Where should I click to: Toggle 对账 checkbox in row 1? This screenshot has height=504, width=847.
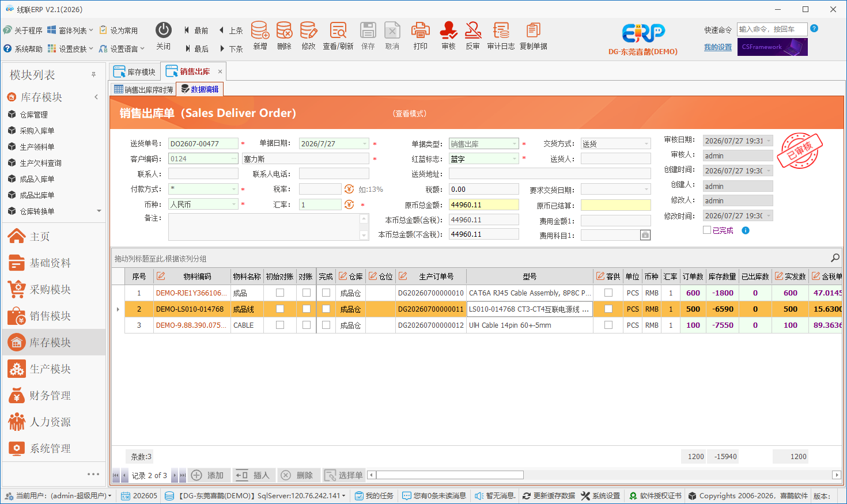pos(307,293)
